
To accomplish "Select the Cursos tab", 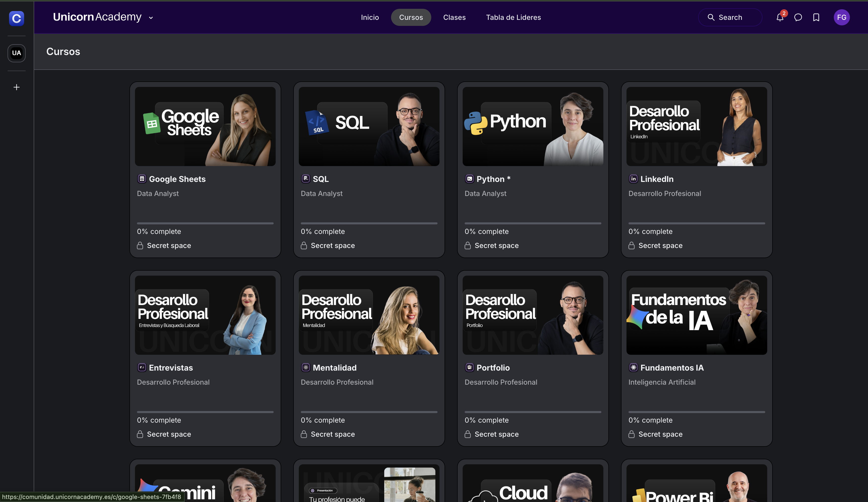I will tap(411, 17).
